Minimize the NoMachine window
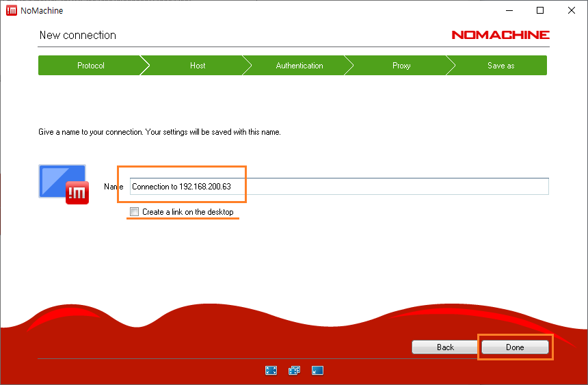The image size is (588, 385). tap(509, 10)
